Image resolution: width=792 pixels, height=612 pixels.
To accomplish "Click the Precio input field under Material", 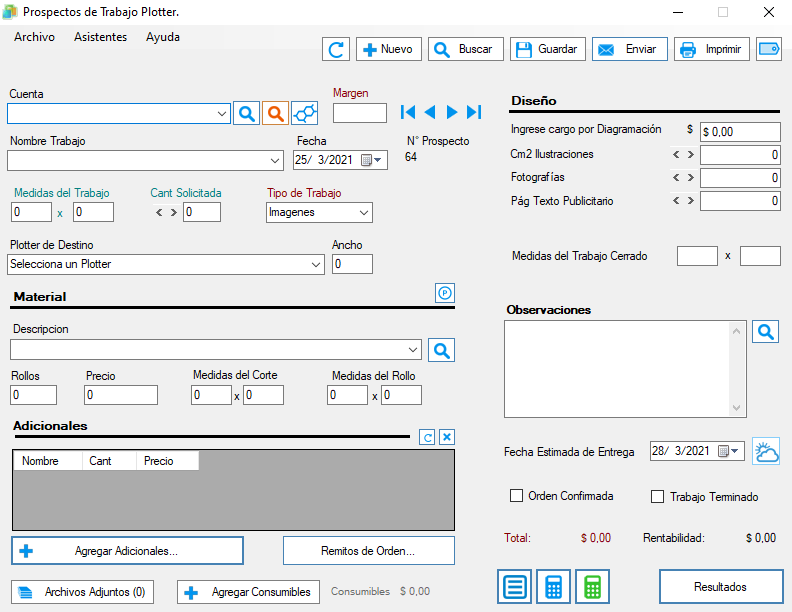I will [x=121, y=395].
